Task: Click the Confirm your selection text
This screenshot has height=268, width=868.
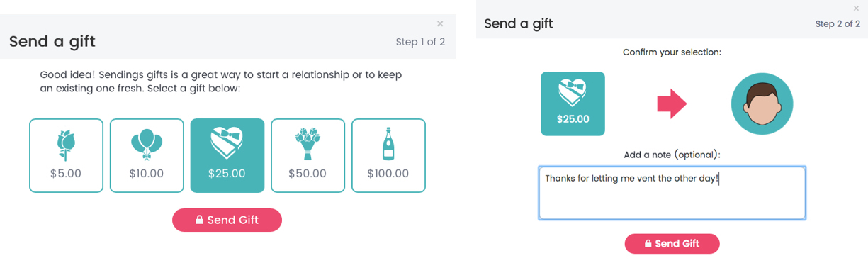Action: click(672, 52)
